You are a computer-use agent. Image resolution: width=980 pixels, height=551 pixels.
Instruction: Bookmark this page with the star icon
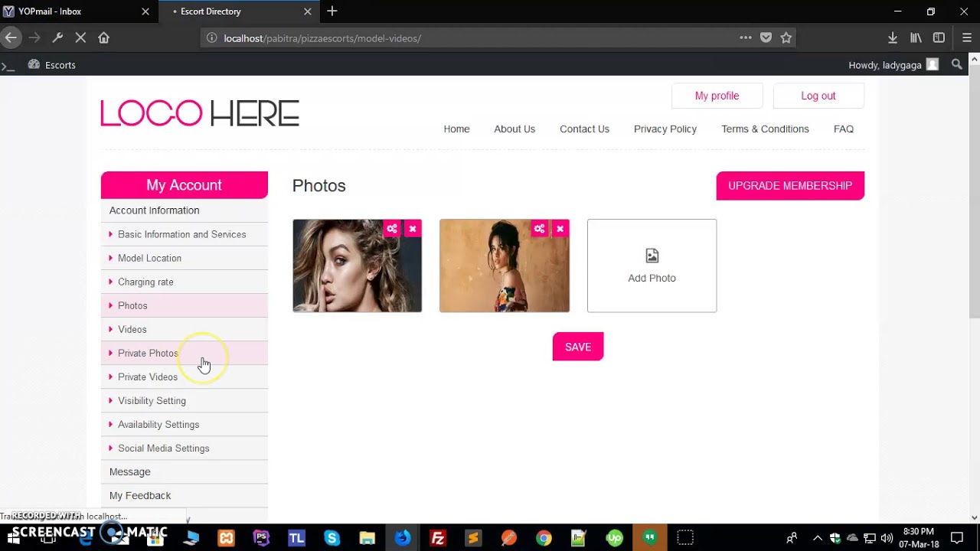pyautogui.click(x=786, y=37)
